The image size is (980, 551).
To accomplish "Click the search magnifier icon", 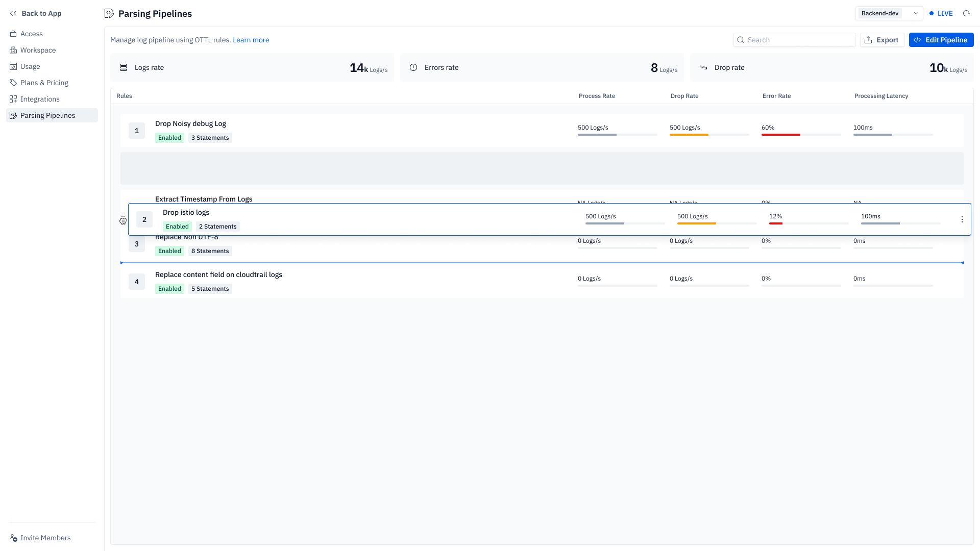I will click(x=741, y=40).
